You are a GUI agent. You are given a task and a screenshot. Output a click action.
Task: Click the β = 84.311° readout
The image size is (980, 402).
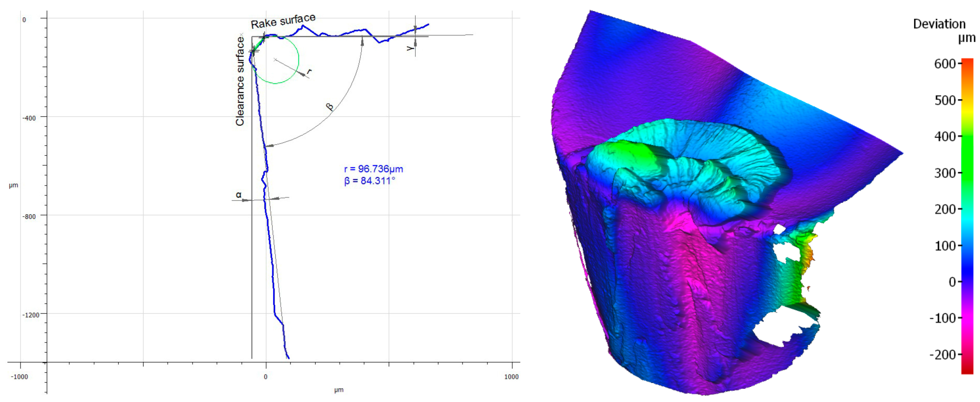coord(370,181)
